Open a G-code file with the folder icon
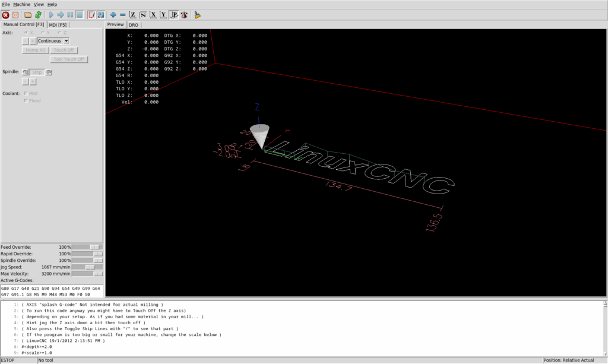The image size is (608, 364). pos(28,14)
